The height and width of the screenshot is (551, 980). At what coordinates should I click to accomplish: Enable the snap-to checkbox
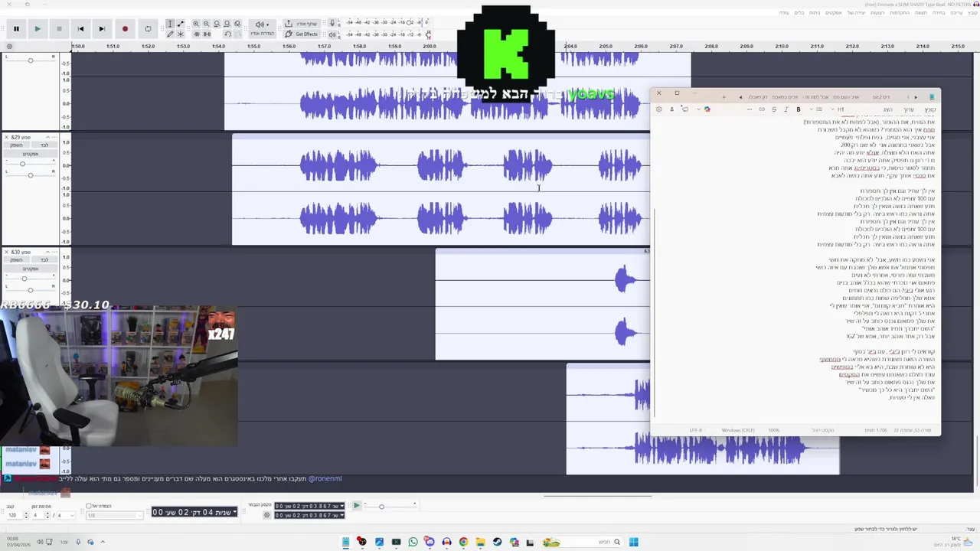point(89,506)
